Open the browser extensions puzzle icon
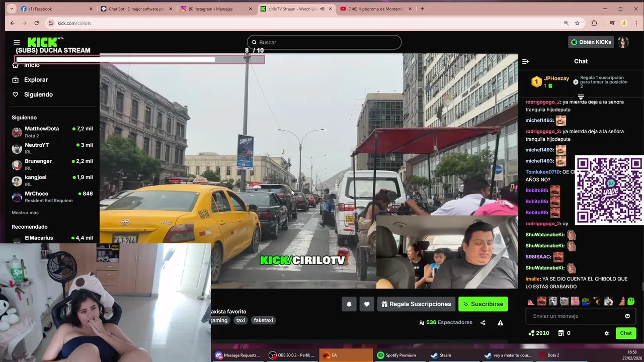The image size is (644, 362). click(x=594, y=23)
